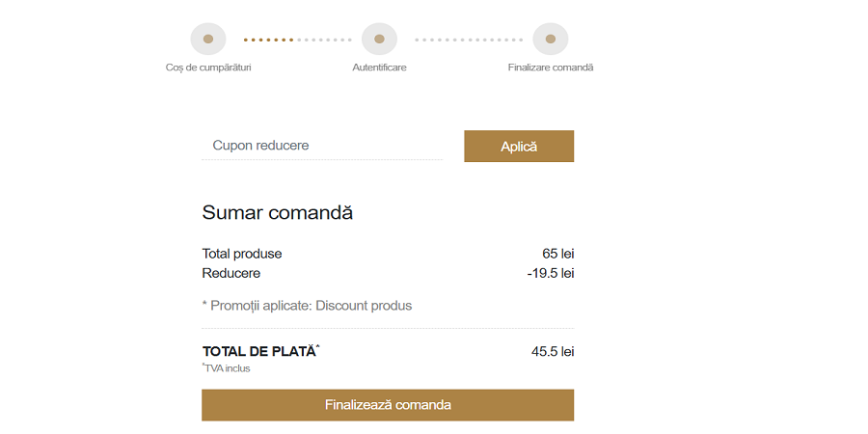Go to Finalizare comandă step label

[x=551, y=68]
